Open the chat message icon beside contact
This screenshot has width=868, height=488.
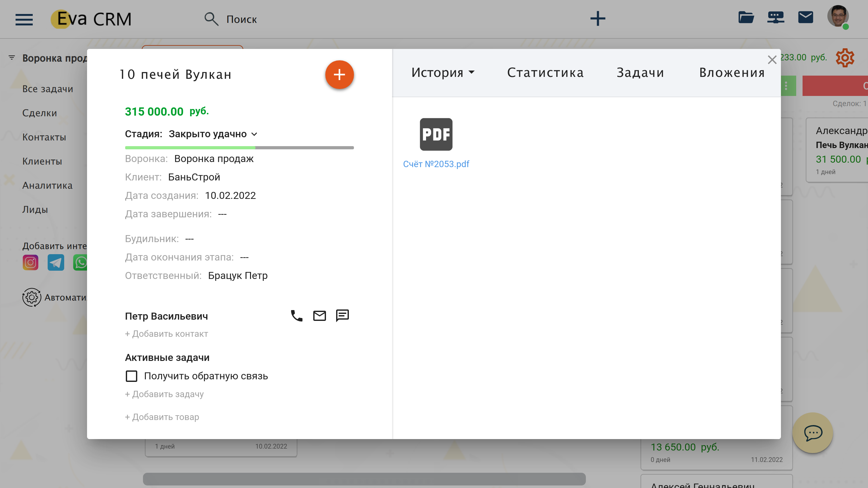(342, 316)
